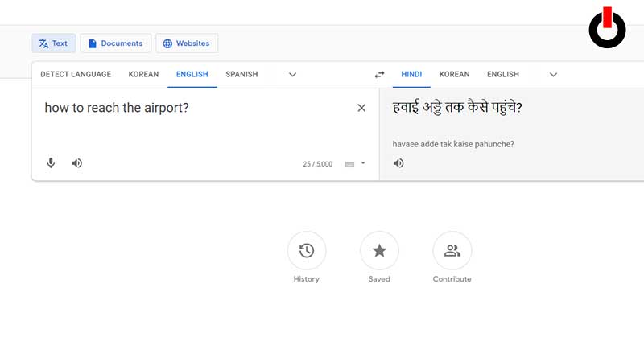644x362 pixels.
Task: Open the on-screen keyboard icon
Action: (349, 164)
